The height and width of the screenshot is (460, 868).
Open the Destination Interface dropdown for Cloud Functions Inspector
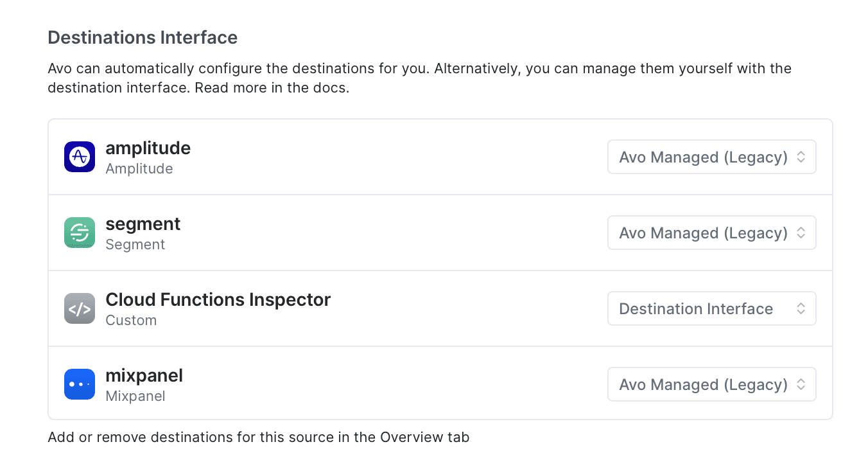coord(711,308)
